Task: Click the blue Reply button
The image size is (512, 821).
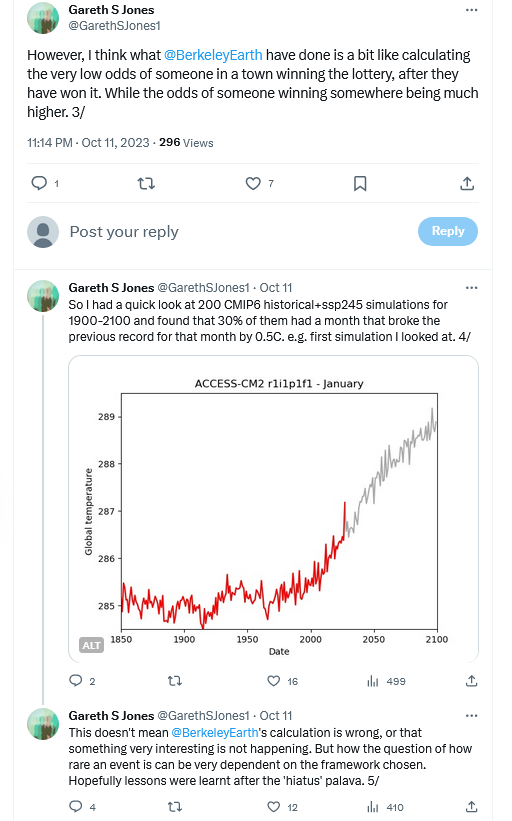Action: click(448, 231)
